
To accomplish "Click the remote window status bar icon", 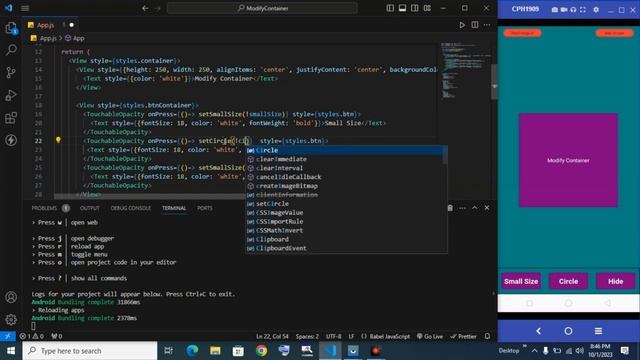I will point(8,336).
